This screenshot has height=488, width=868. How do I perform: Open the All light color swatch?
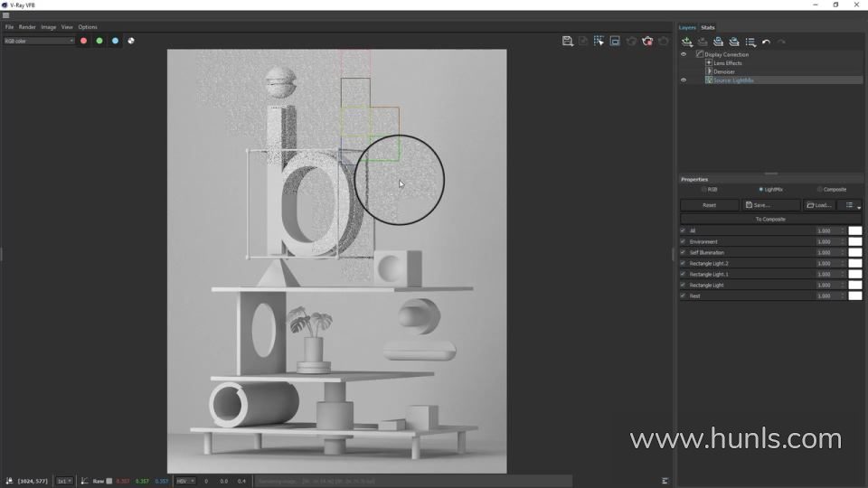pyautogui.click(x=855, y=230)
